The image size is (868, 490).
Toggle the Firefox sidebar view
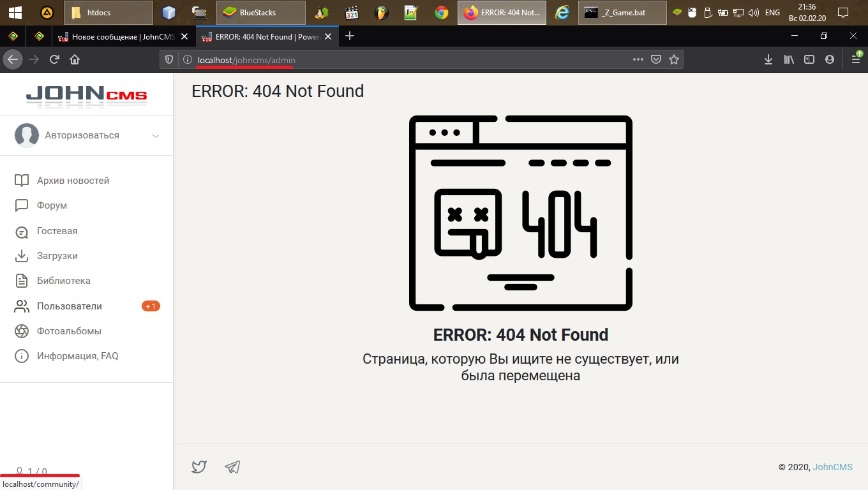pyautogui.click(x=809, y=59)
